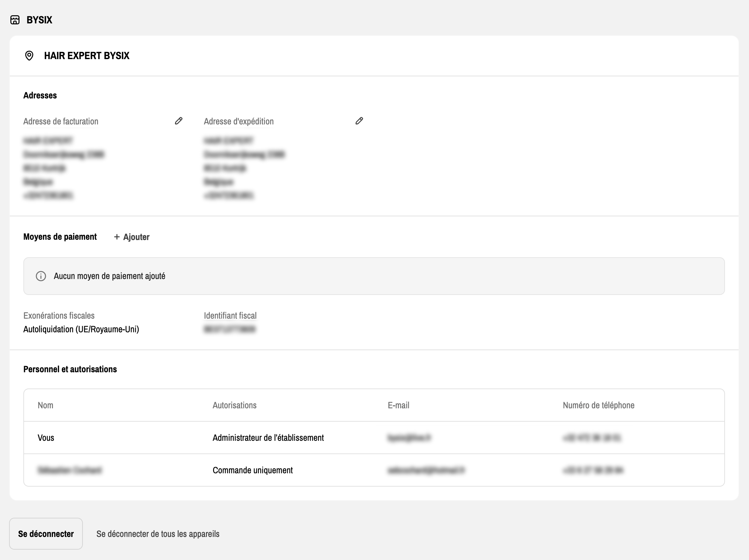This screenshot has height=560, width=749.
Task: Click the store icon beside BYSIX
Action: click(x=15, y=20)
